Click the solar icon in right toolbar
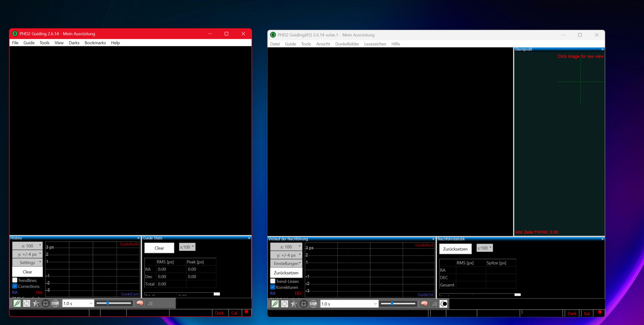This screenshot has height=325, width=644. 443,304
